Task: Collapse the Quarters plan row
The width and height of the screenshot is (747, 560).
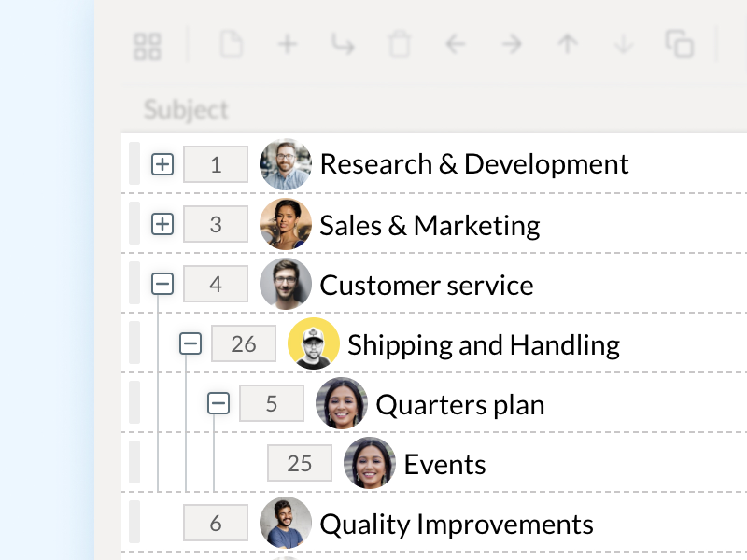Action: pyautogui.click(x=218, y=404)
